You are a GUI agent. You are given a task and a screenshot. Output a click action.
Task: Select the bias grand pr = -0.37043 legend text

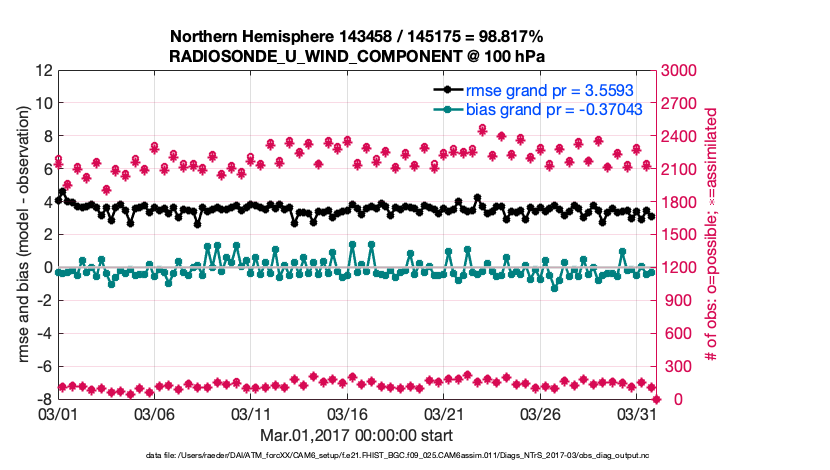pos(548,109)
